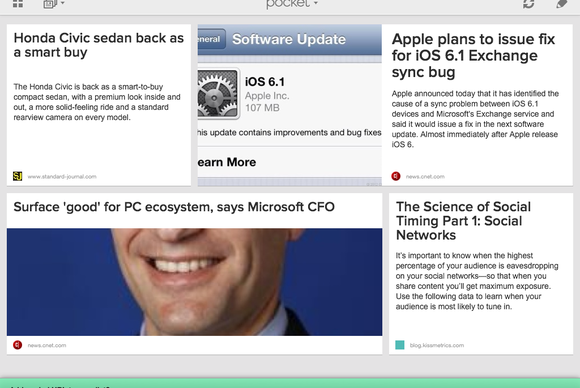Click the Honda Civic article summary text
This screenshot has width=580, height=388.
(97, 102)
